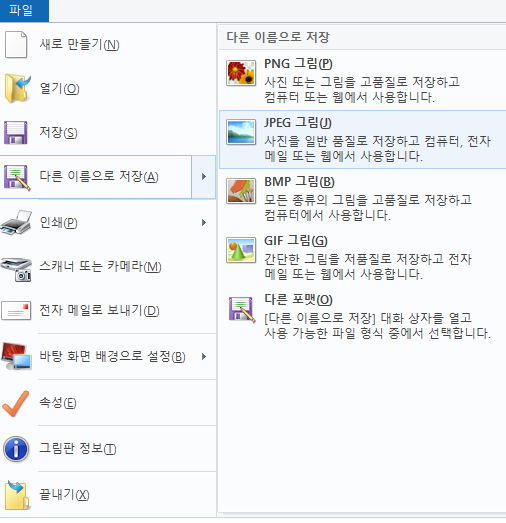
Task: Click the floppy icon for 다른 포맷
Action: (242, 310)
